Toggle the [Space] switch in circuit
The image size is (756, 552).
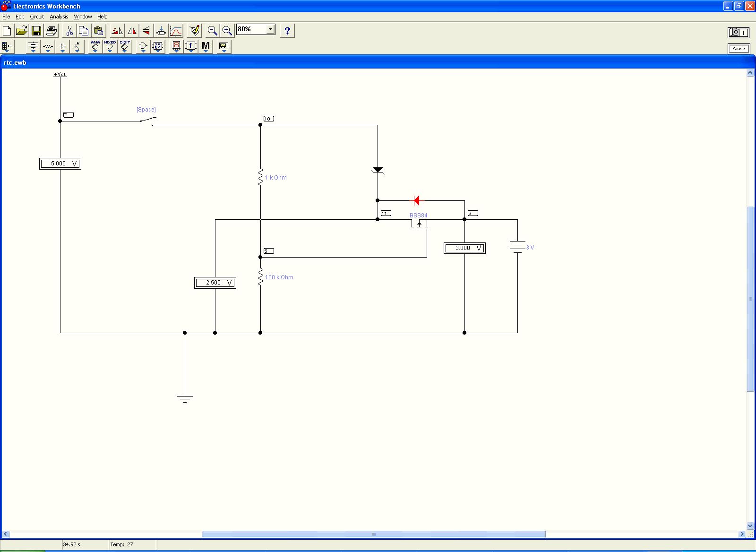[147, 120]
